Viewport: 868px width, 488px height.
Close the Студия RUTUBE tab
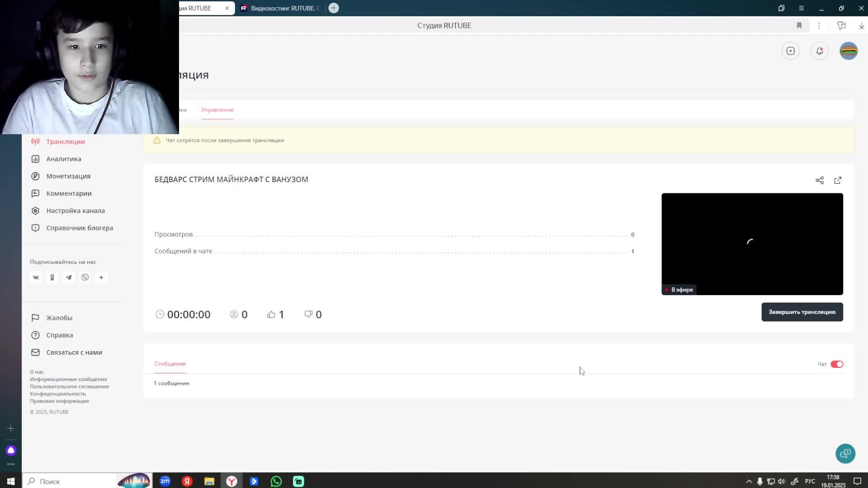pos(227,8)
